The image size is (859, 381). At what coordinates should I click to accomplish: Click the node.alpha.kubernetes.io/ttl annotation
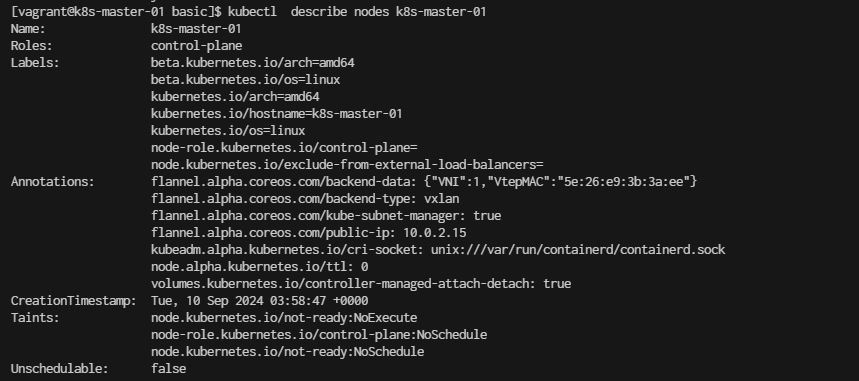pos(260,266)
